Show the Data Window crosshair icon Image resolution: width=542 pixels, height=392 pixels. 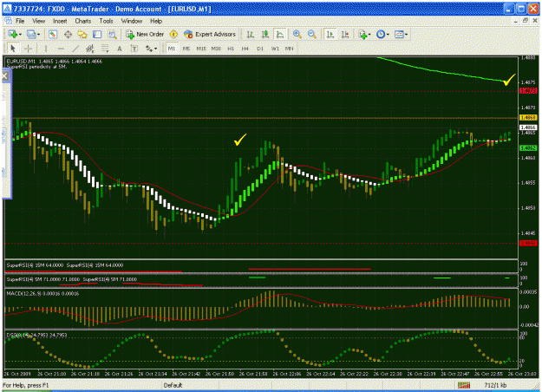(x=68, y=34)
